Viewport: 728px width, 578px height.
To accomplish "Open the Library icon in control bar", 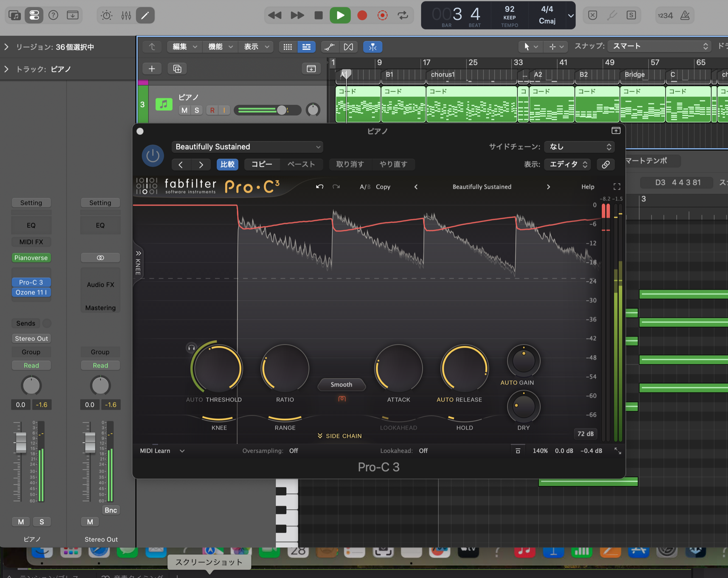I will pyautogui.click(x=15, y=15).
